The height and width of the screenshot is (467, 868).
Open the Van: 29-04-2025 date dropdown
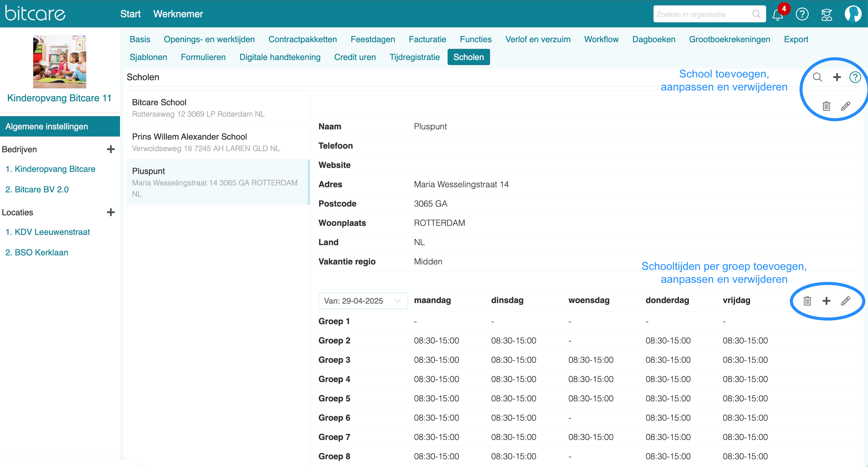click(x=363, y=301)
